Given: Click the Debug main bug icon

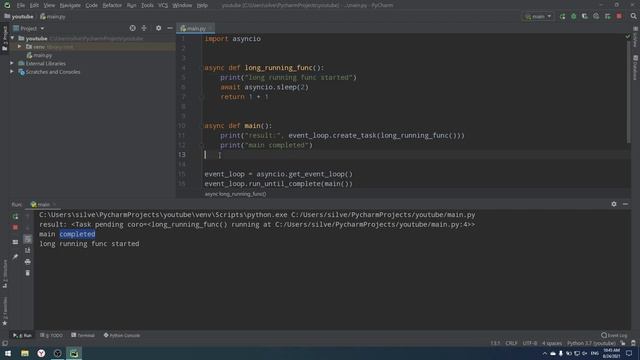Looking at the screenshot, I should (x=573, y=16).
